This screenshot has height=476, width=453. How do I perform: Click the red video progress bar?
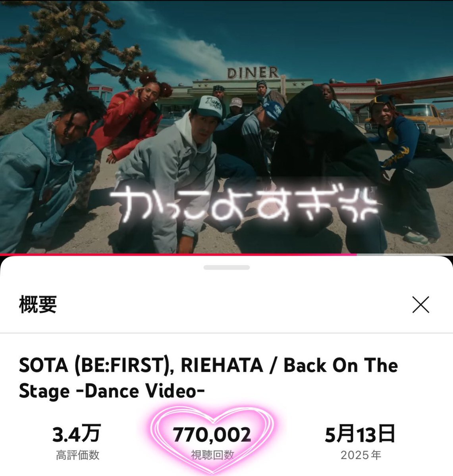[178, 254]
